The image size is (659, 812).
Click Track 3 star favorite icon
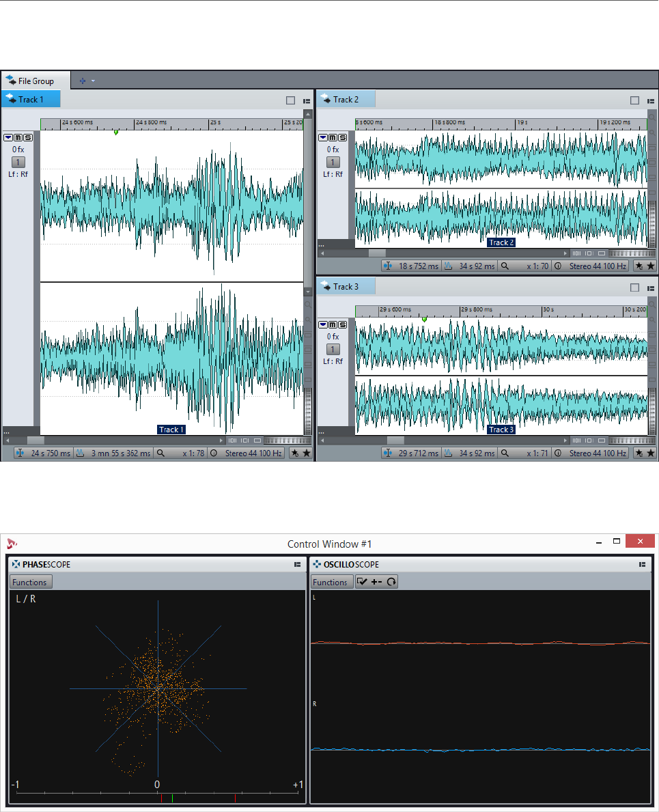coord(651,453)
